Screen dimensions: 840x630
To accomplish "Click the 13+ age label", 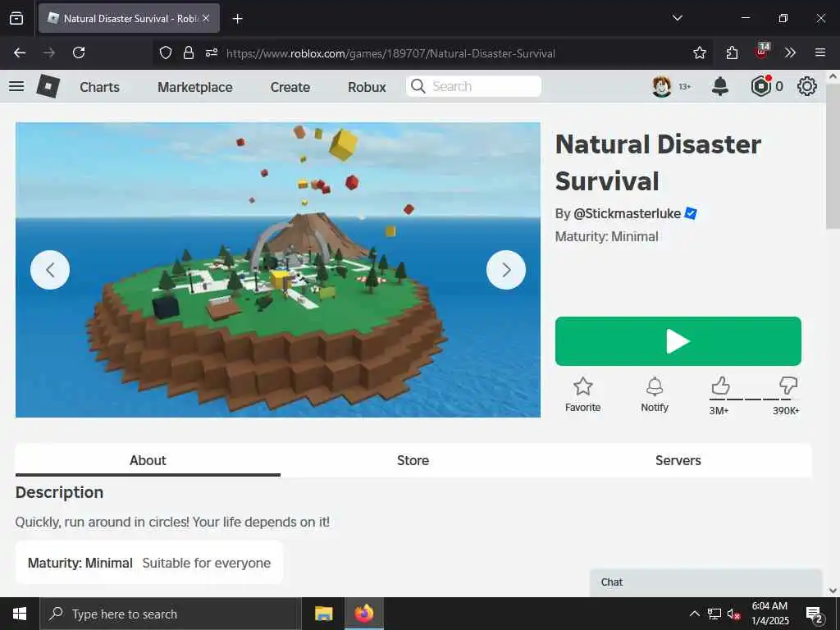I will (685, 86).
